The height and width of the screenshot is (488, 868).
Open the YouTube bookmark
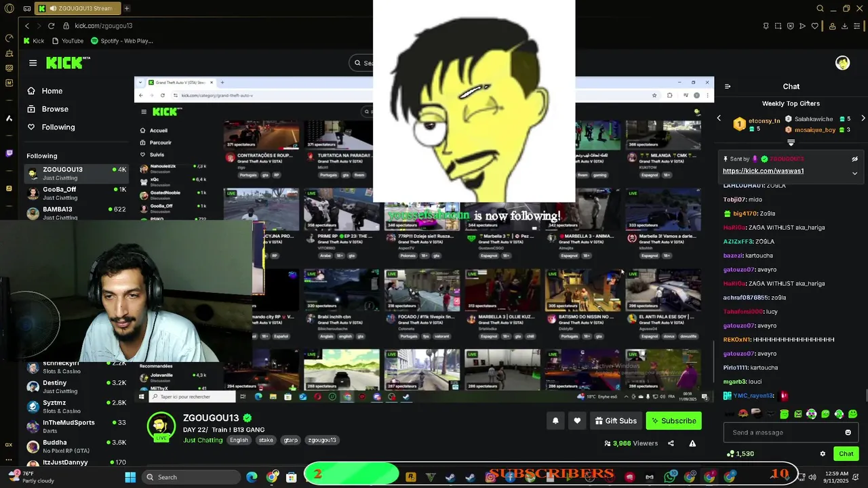67,41
